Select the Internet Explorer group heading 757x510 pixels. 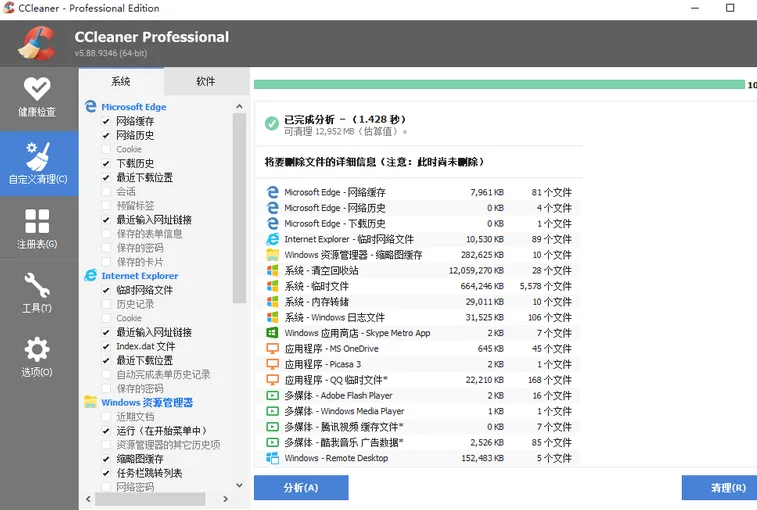click(140, 276)
